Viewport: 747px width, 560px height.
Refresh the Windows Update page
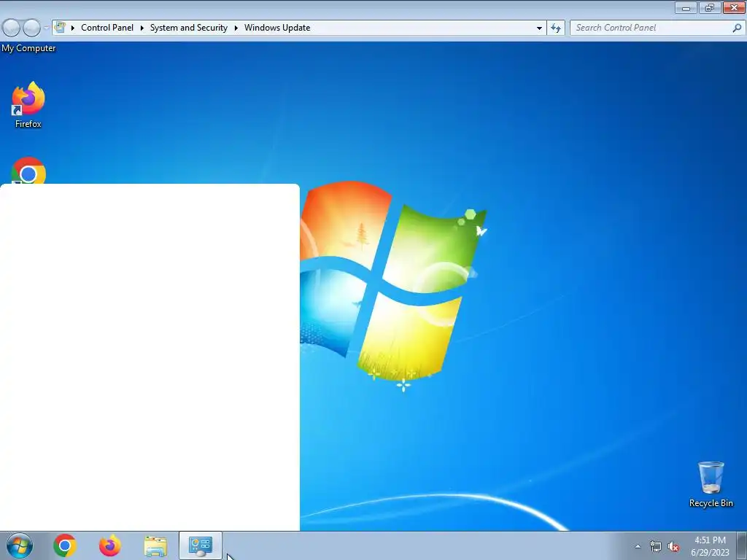(x=556, y=28)
